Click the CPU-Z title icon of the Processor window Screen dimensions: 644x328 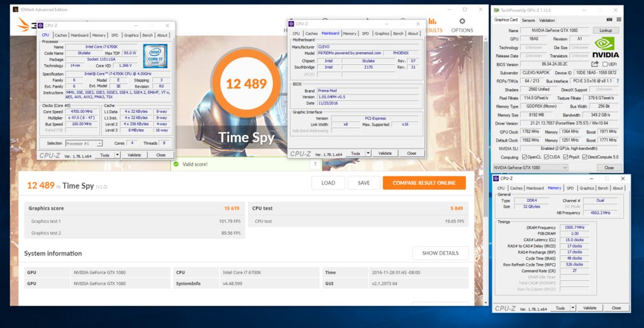coord(41,25)
